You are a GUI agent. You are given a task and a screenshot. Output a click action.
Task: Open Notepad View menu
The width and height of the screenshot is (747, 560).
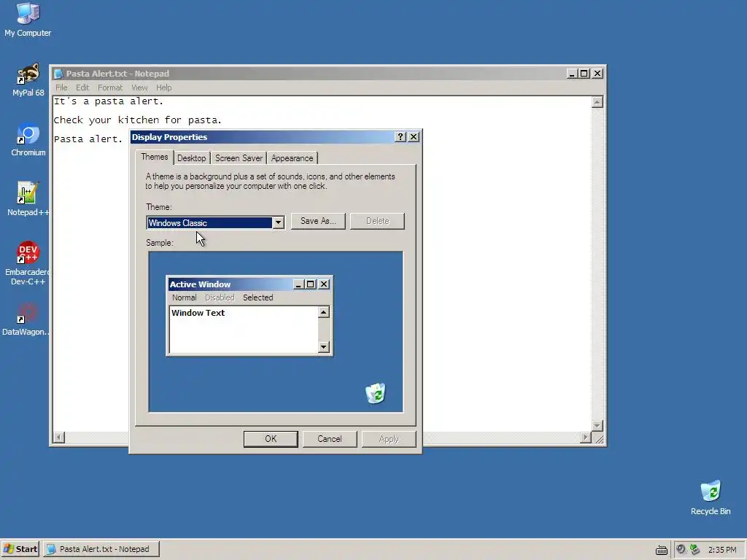(139, 87)
